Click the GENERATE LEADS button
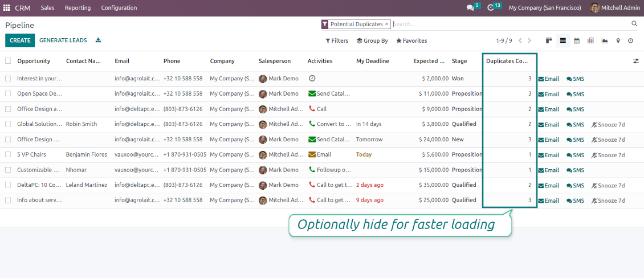Screen dimensions: 644x278 tap(63, 40)
